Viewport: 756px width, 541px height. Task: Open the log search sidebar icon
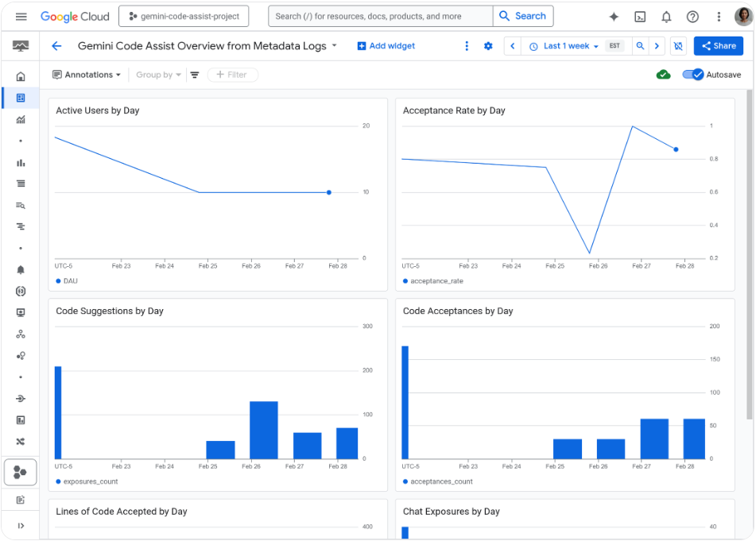click(21, 205)
